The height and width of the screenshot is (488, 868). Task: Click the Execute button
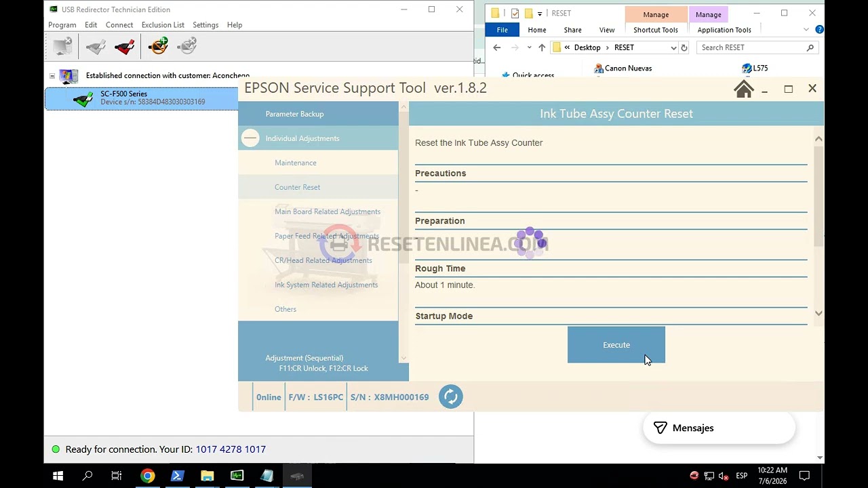(x=616, y=345)
